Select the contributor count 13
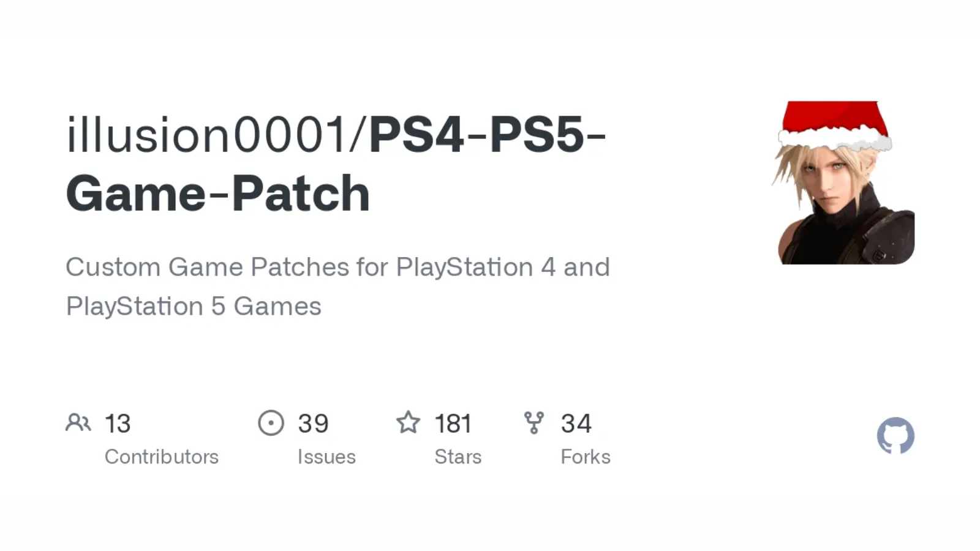The width and height of the screenshot is (980, 551). click(x=118, y=424)
